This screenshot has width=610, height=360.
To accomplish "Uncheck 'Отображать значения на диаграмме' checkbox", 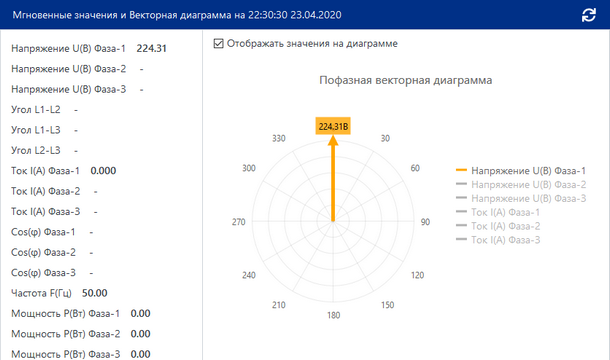I will 219,44.
